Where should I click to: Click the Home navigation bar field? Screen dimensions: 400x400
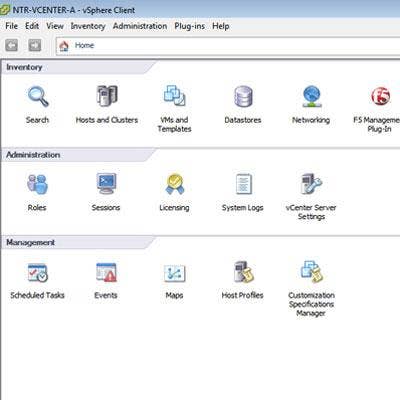point(228,46)
